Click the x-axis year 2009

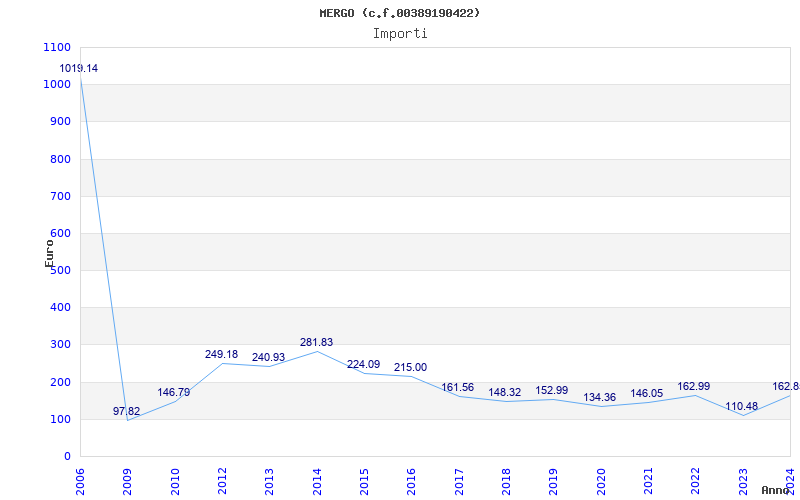coord(127,482)
